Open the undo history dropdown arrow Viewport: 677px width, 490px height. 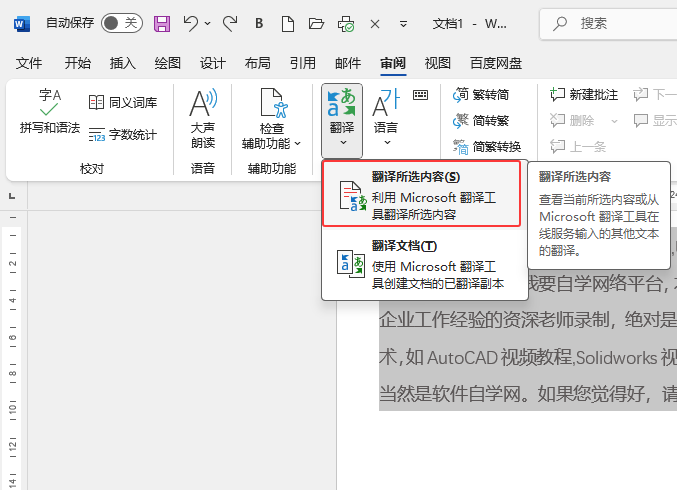pyautogui.click(x=208, y=23)
